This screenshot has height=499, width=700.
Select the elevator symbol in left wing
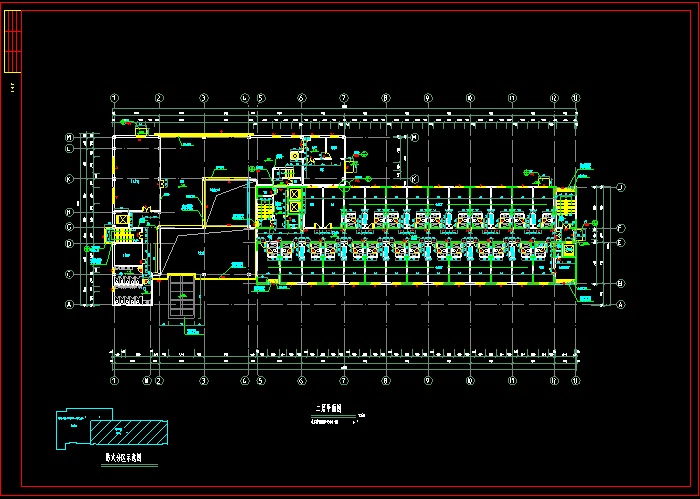point(123,218)
